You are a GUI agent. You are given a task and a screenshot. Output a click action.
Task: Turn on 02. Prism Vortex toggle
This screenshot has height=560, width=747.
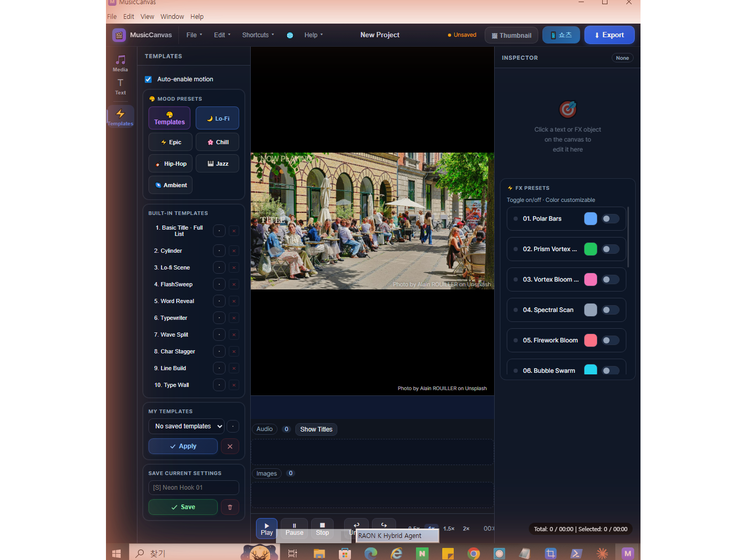click(610, 249)
